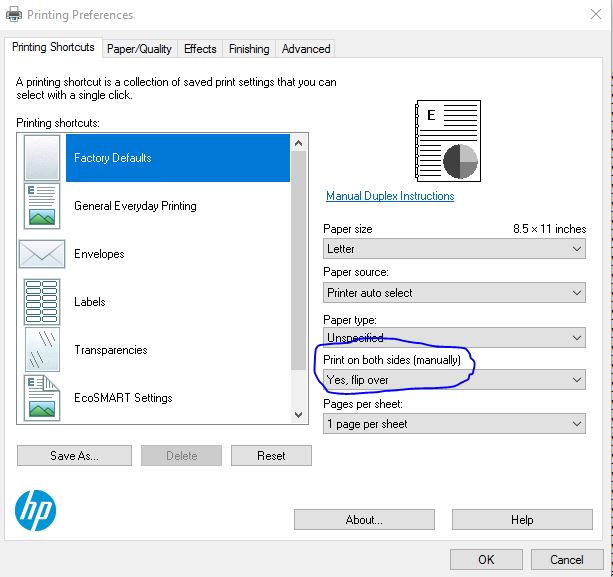Pick the Transparencies shortcut icon
Screen dimensions: 613x577
pos(41,350)
